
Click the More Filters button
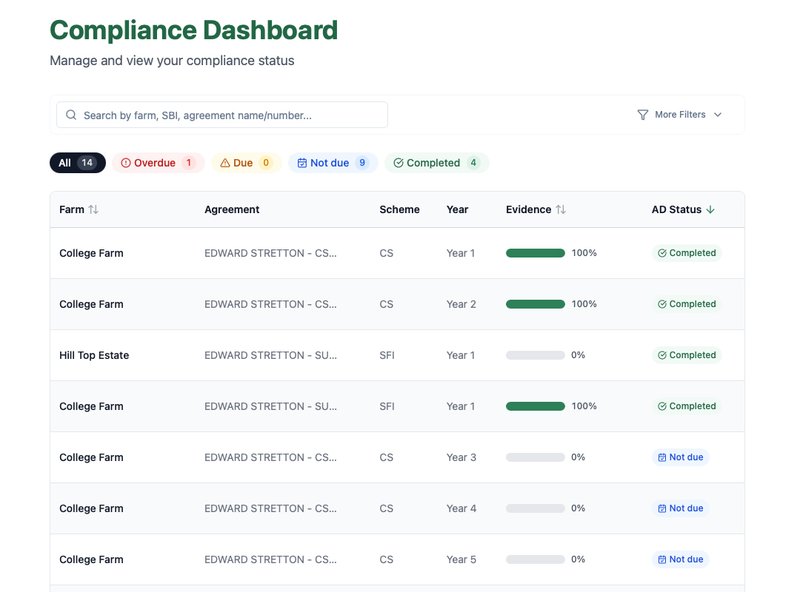pyautogui.click(x=680, y=114)
